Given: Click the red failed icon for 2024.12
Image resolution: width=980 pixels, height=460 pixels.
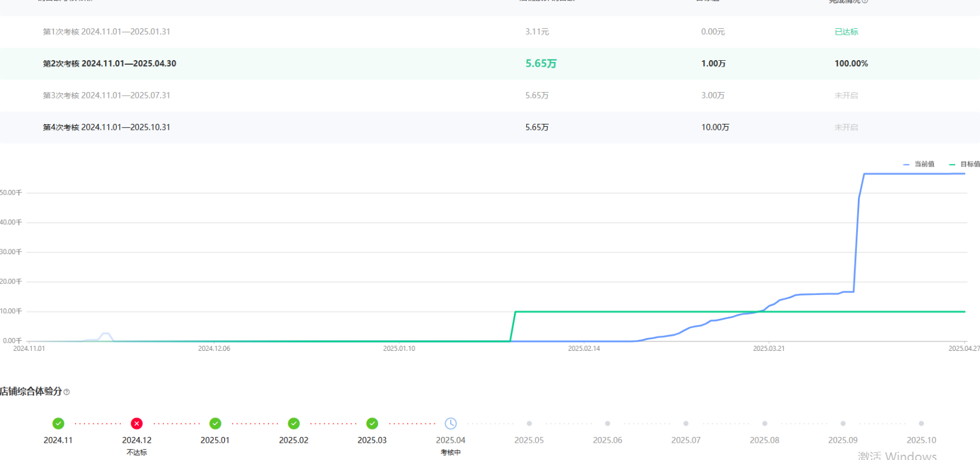Looking at the screenshot, I should click(136, 423).
